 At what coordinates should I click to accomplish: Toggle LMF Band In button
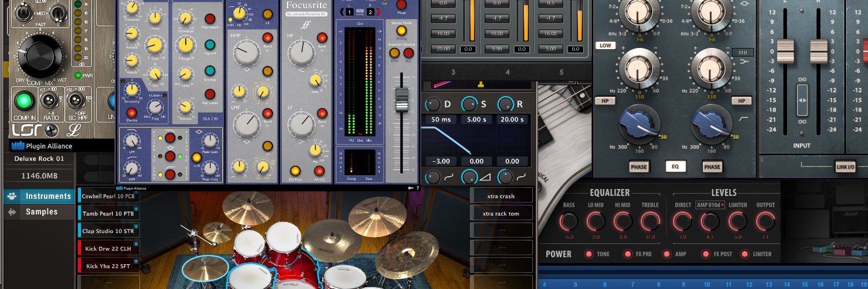pos(267,113)
